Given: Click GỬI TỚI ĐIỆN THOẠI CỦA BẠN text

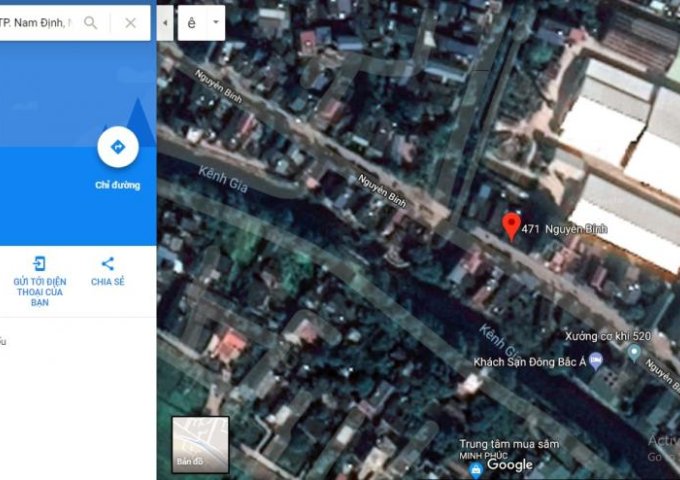Looking at the screenshot, I should [39, 291].
